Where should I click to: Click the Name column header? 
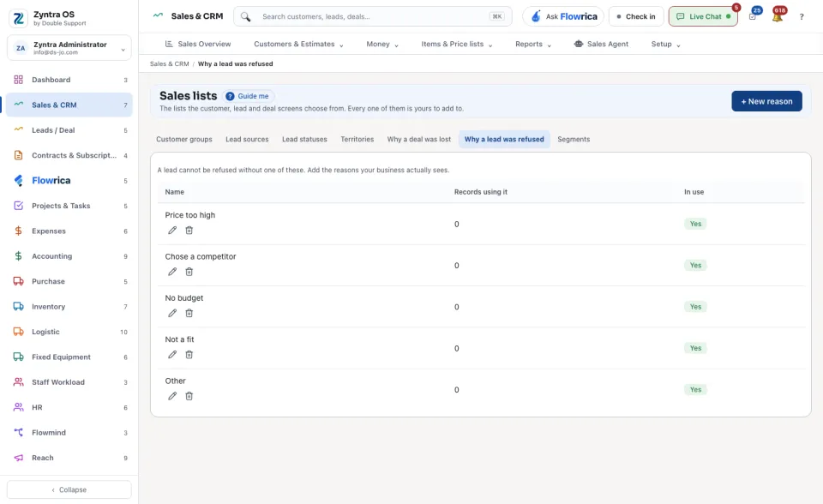pyautogui.click(x=175, y=192)
